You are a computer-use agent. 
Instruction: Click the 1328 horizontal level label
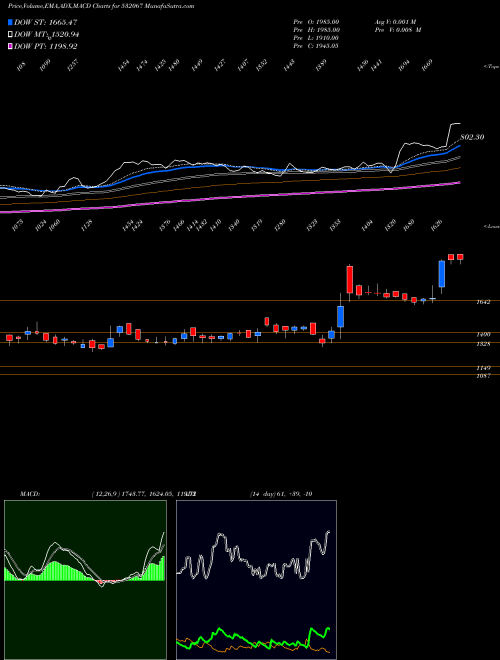(483, 344)
